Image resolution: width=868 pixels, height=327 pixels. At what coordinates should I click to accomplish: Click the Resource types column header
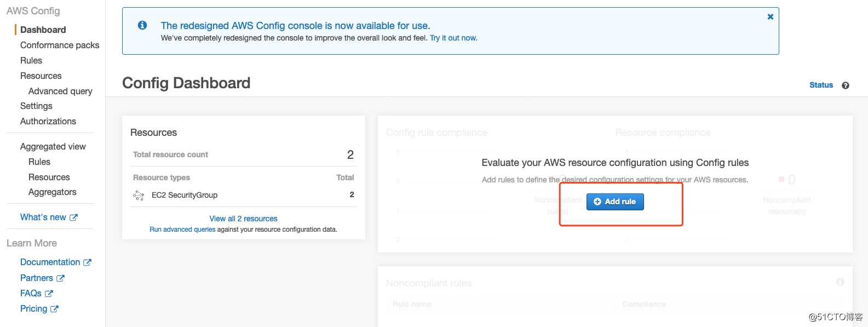tap(162, 177)
